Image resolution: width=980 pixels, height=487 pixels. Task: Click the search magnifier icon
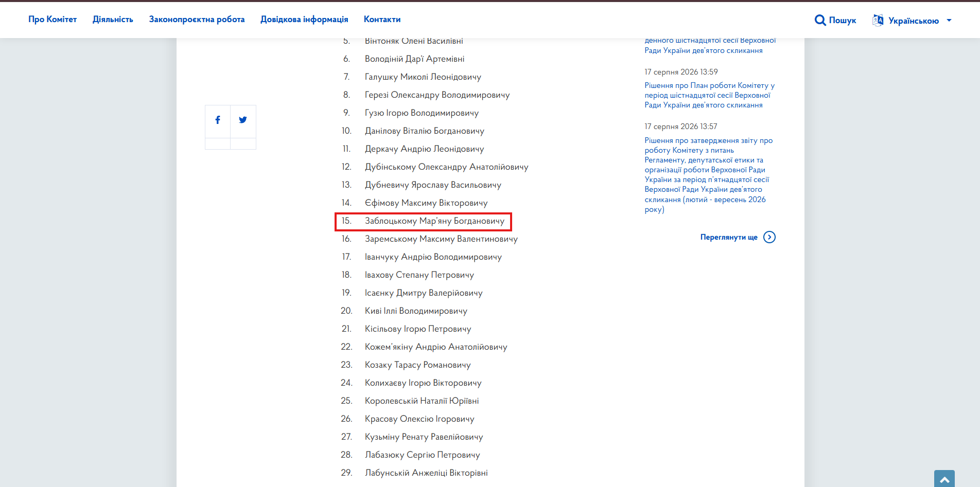point(820,20)
